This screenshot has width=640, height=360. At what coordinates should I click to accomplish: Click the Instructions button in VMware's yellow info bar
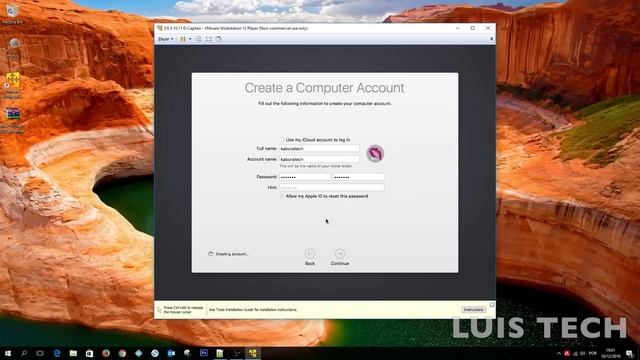[473, 310]
